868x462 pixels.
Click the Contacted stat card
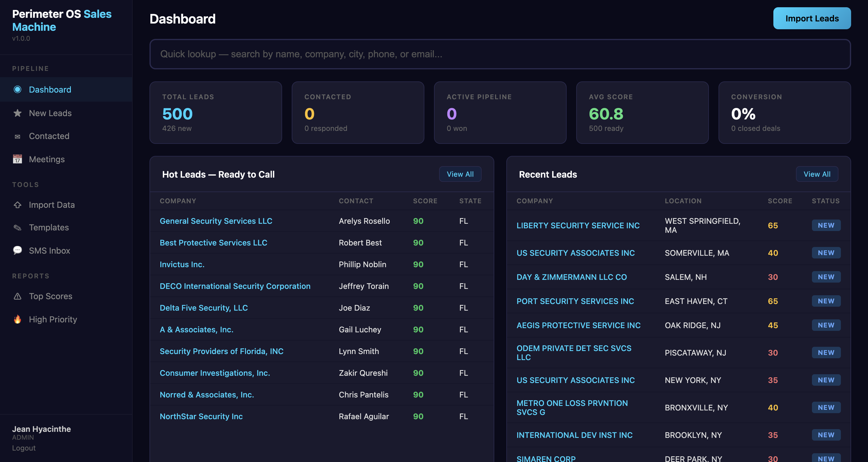coord(358,112)
